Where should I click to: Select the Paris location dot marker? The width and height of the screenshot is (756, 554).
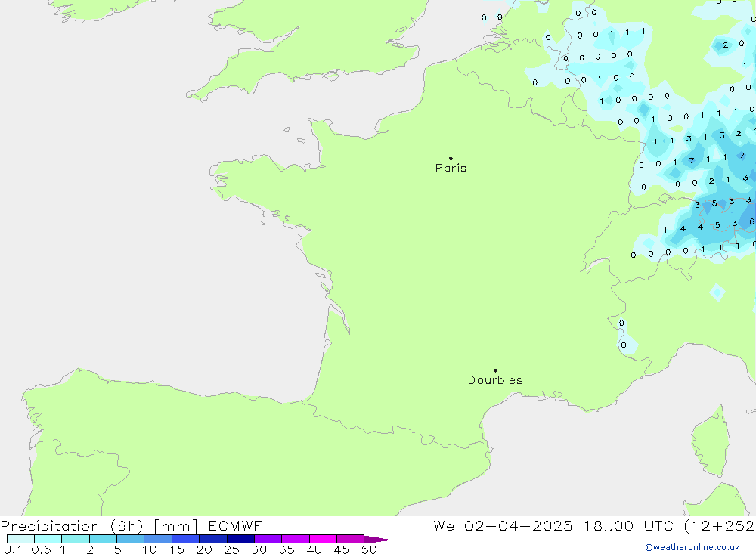[x=451, y=158]
